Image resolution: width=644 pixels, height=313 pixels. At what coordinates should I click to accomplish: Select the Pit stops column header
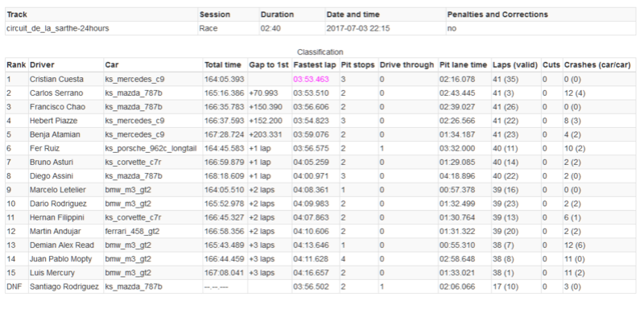coord(358,65)
